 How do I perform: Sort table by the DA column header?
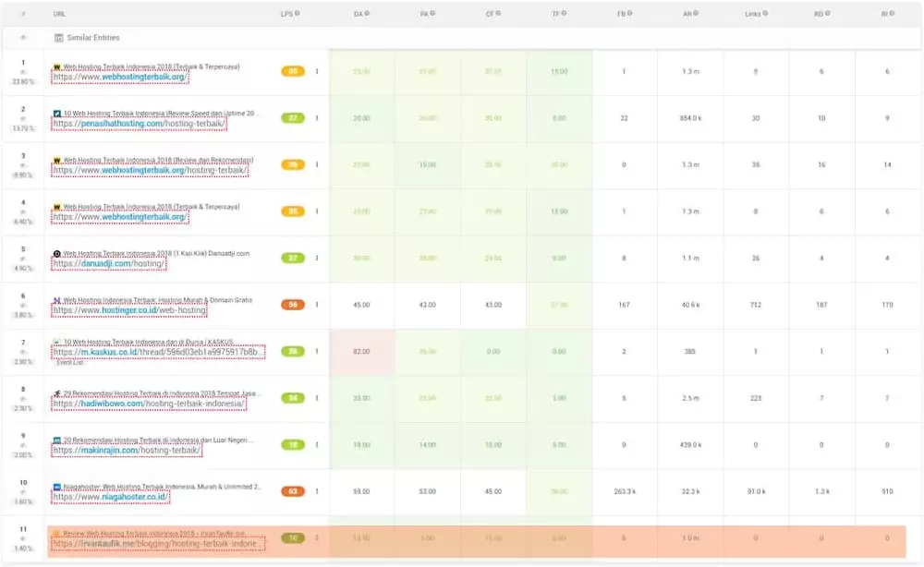pos(359,14)
